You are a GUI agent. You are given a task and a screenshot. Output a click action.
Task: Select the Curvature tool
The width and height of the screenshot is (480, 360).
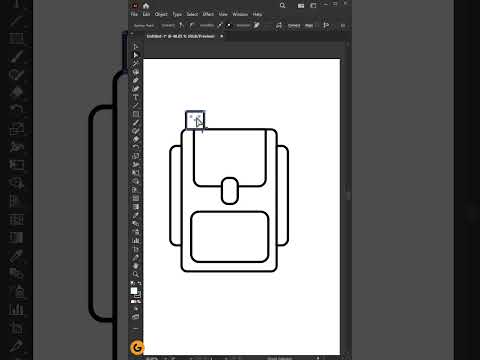click(x=136, y=89)
